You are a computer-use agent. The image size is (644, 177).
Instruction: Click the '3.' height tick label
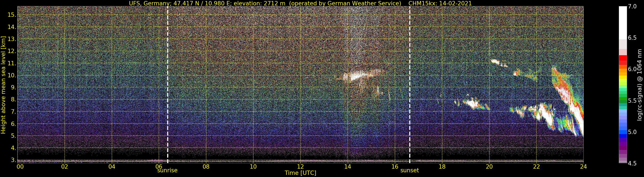(13, 160)
